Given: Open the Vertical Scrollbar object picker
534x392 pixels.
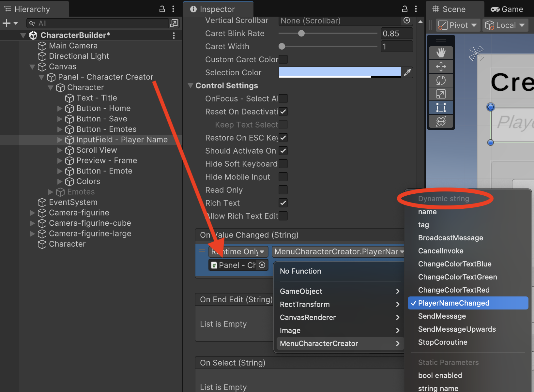Looking at the screenshot, I should [x=406, y=21].
